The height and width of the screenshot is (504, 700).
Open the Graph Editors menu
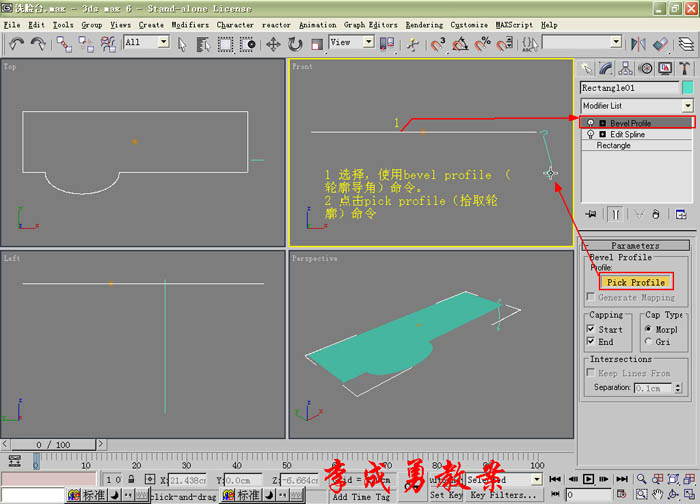370,25
